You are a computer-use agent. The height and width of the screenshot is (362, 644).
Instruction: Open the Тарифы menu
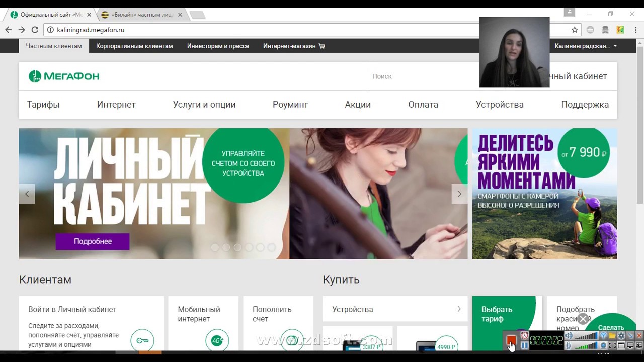(x=43, y=105)
